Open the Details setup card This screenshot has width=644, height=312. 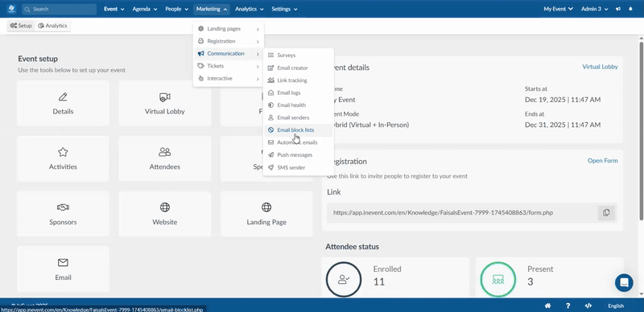point(63,103)
